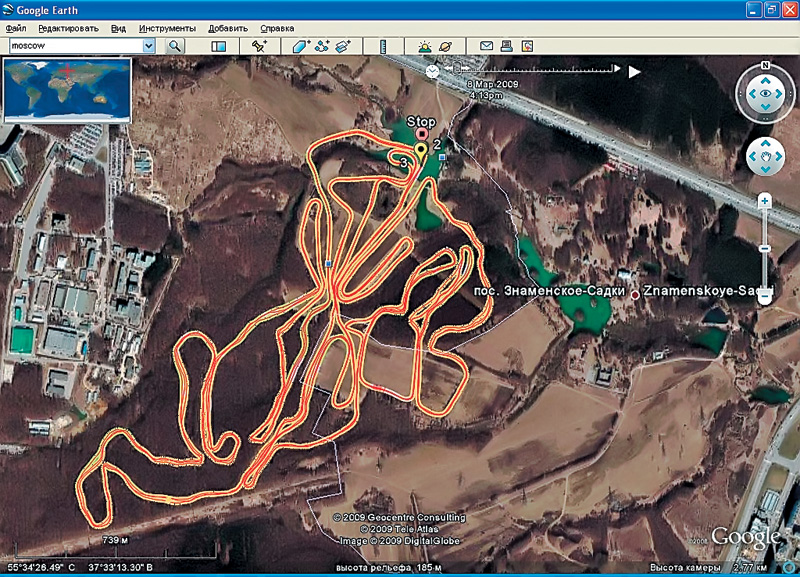Image resolution: width=800 pixels, height=577 pixels.
Task: Click the blue waypoint square mid-track
Action: click(328, 264)
